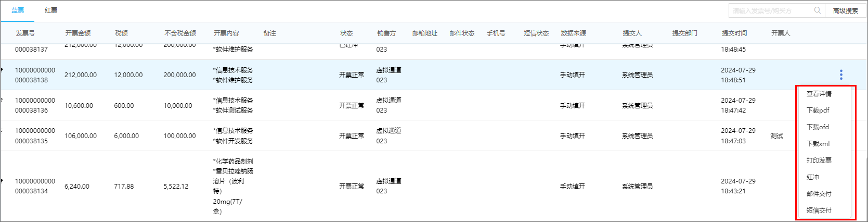The width and height of the screenshot is (868, 222).
Task: Click the 提交时间 column header
Action: pos(734,33)
